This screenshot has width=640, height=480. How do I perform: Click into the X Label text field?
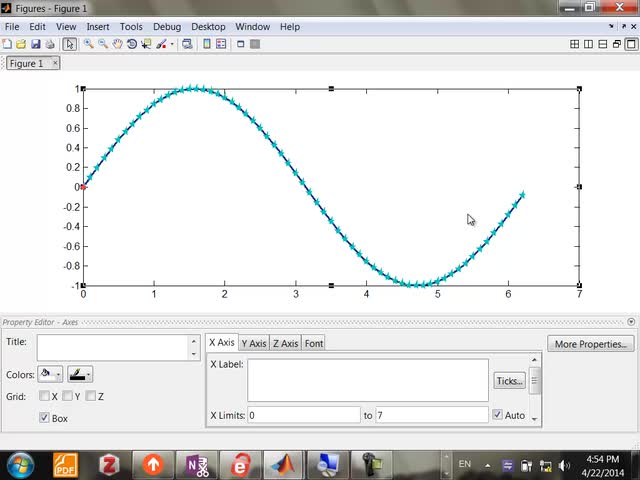(x=368, y=380)
